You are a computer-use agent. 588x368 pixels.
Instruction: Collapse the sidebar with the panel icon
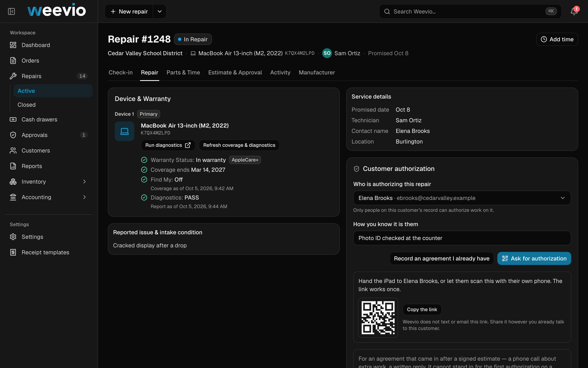(11, 11)
